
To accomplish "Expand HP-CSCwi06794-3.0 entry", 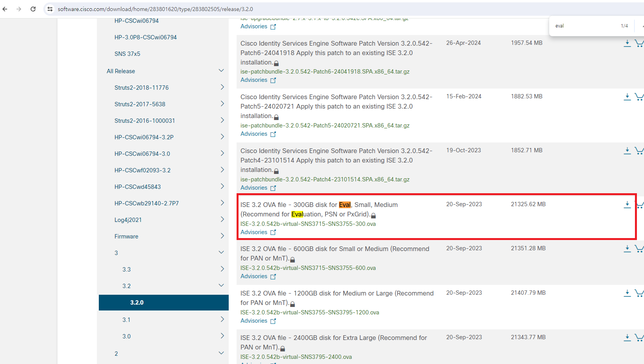I will tap(222, 153).
